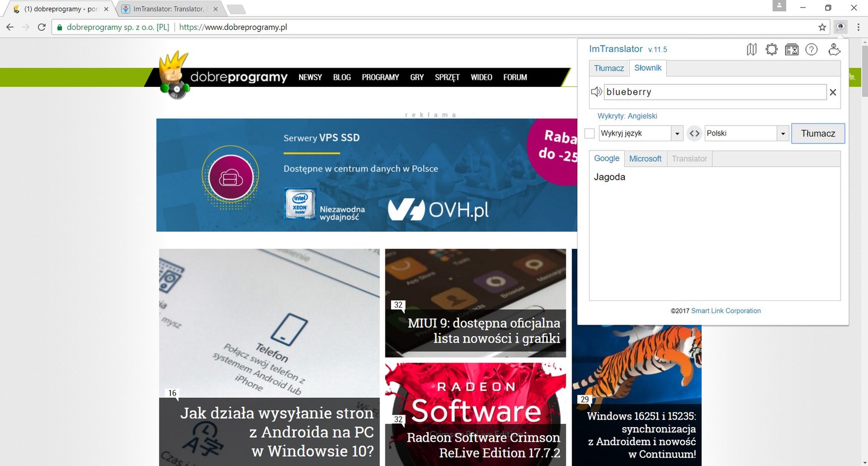Open a new browser tab
The height and width of the screenshot is (466, 868).
coord(236,9)
